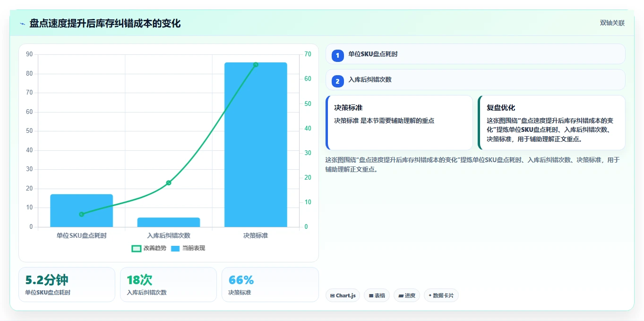The height and width of the screenshot is (321, 644).
Task: Select the 数据卡片 tag
Action: click(x=441, y=295)
